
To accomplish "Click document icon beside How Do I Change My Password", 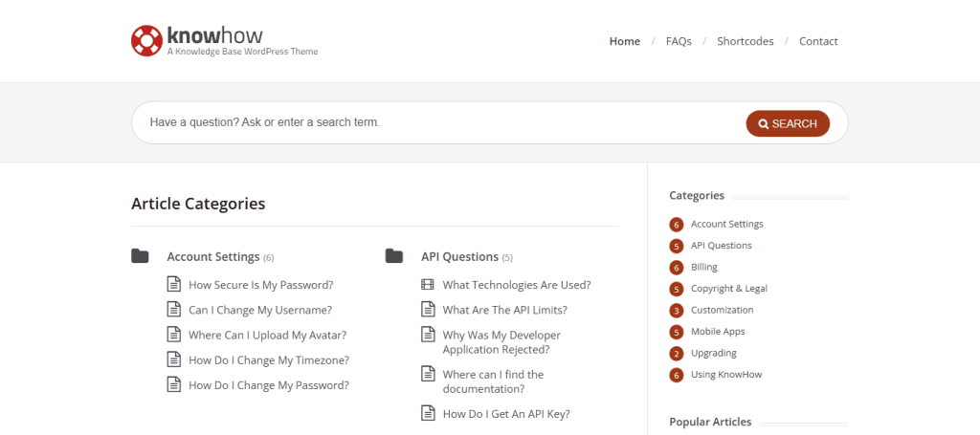I will [x=174, y=384].
